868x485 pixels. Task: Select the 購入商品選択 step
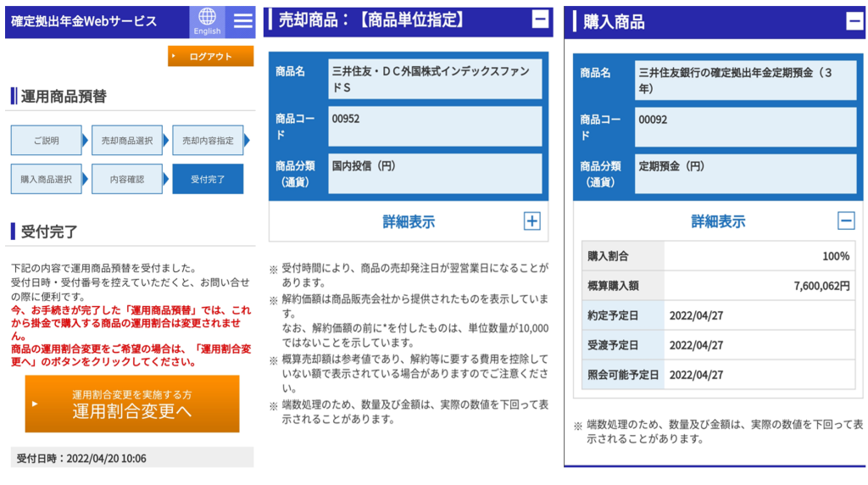46,179
